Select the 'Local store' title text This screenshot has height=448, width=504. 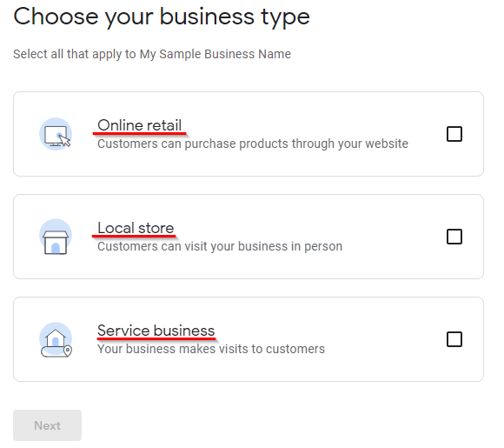(x=136, y=228)
